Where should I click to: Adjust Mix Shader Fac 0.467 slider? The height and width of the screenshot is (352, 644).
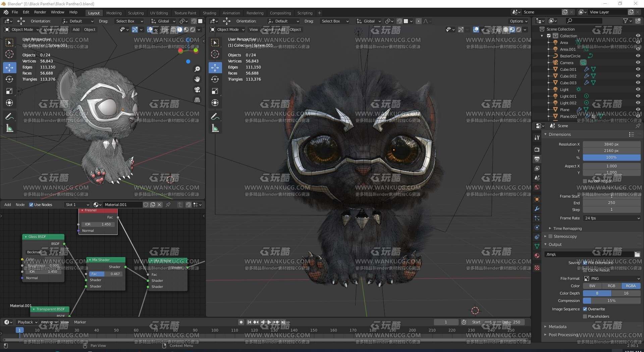(x=106, y=274)
